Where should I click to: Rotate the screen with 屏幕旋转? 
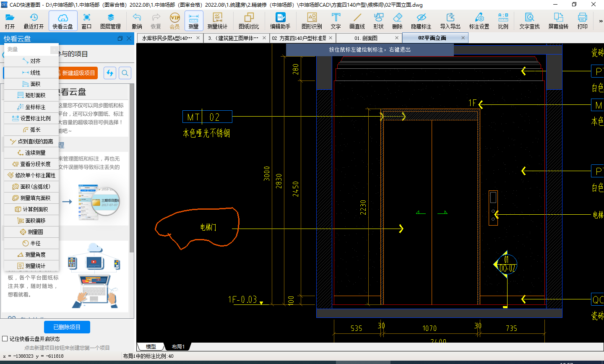point(558,21)
